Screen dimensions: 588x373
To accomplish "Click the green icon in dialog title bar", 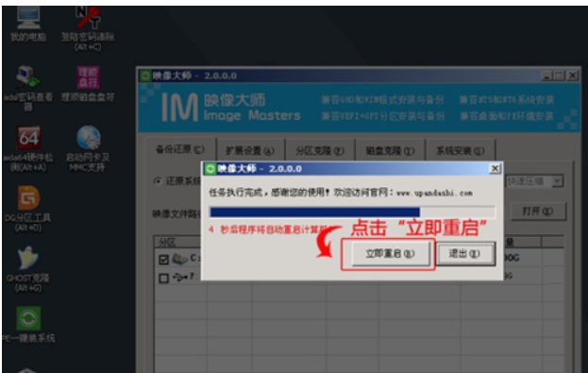I will (210, 169).
